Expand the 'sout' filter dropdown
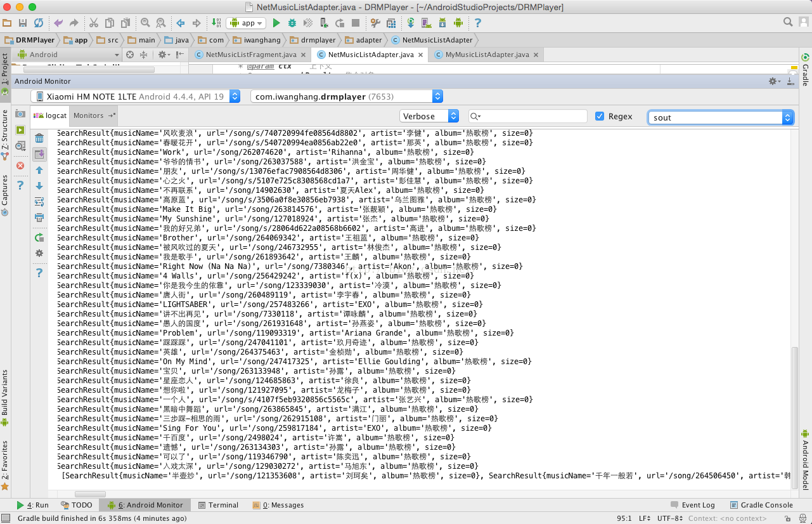The height and width of the screenshot is (524, 812). [788, 117]
